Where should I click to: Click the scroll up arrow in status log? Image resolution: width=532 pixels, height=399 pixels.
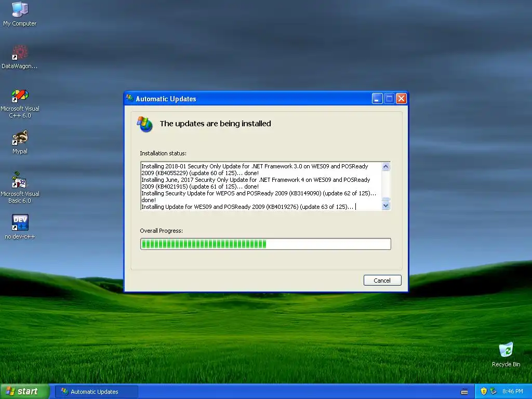coord(386,167)
